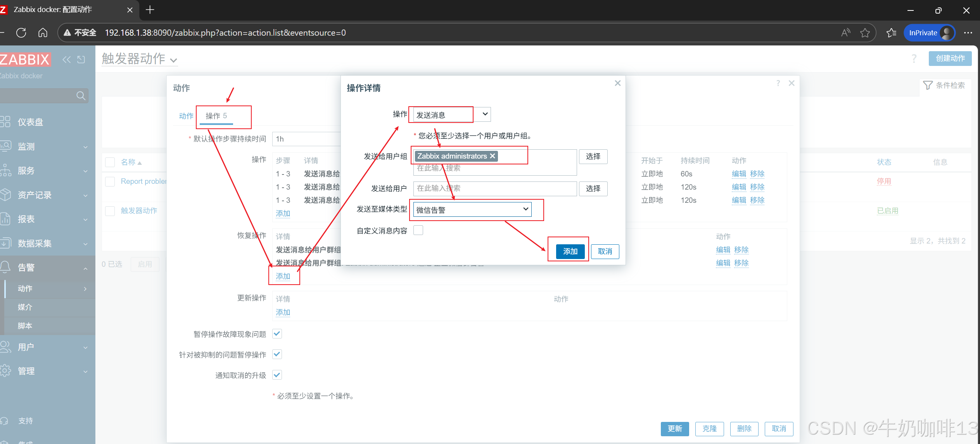Image resolution: width=980 pixels, height=444 pixels.
Task: Open the Read Aloud icon in address bar
Action: [846, 33]
